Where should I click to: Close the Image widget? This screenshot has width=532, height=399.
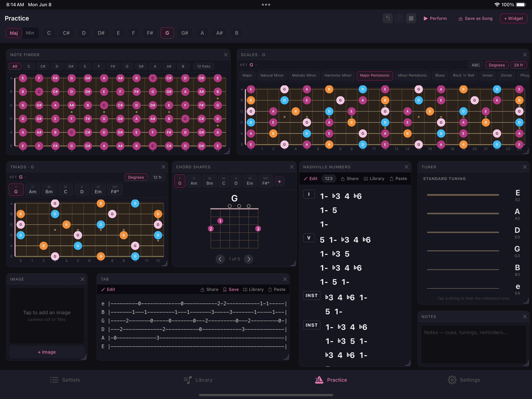[x=82, y=279]
